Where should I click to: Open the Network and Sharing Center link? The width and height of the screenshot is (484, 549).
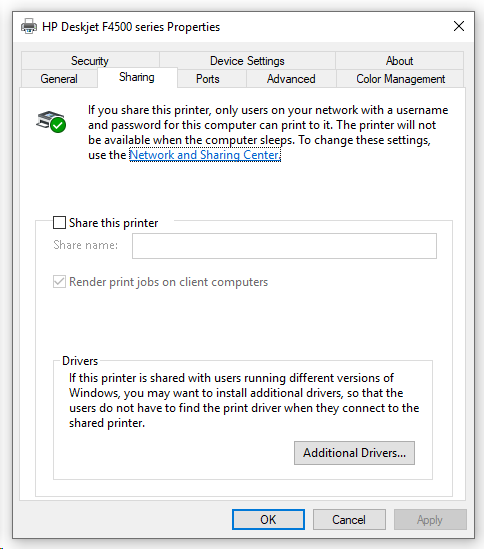(205, 155)
